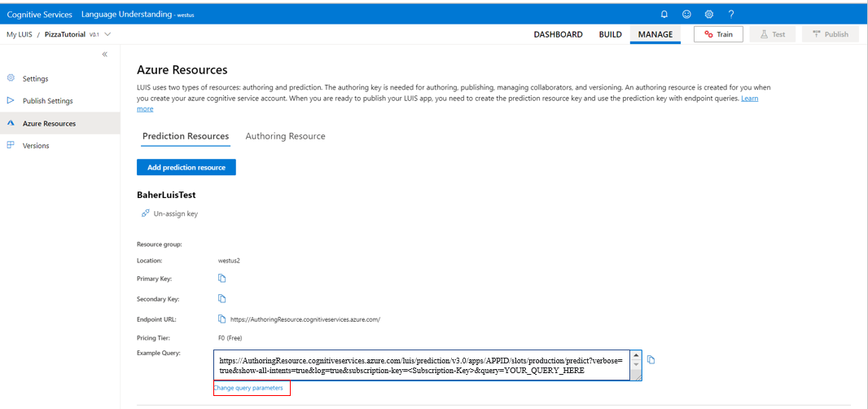
Task: Click Change query parameters link
Action: click(248, 388)
